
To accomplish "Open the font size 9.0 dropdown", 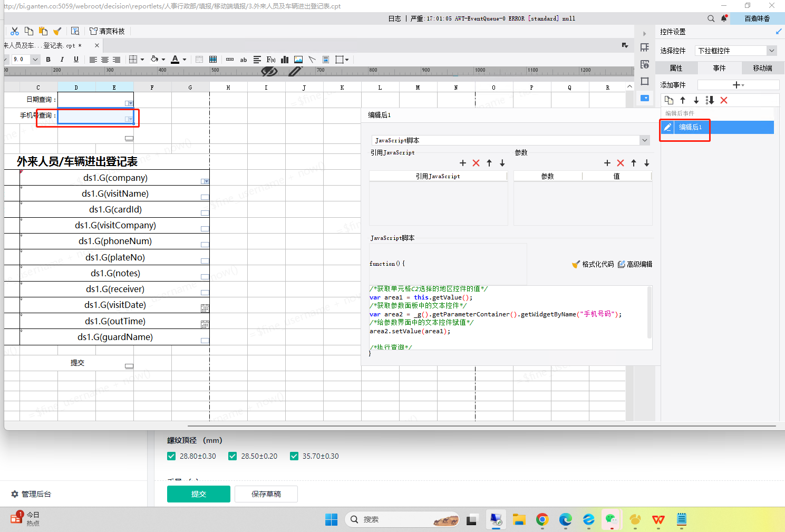I will coord(35,60).
